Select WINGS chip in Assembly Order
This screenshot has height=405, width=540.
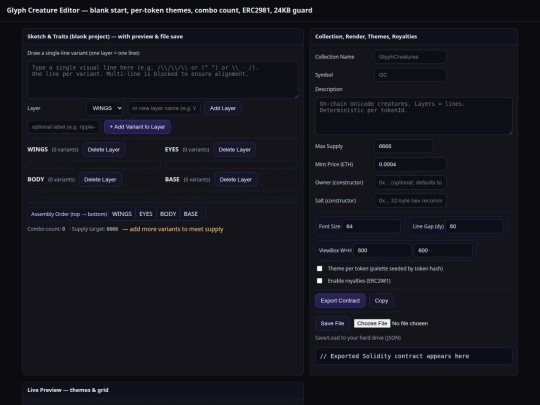coord(122,214)
